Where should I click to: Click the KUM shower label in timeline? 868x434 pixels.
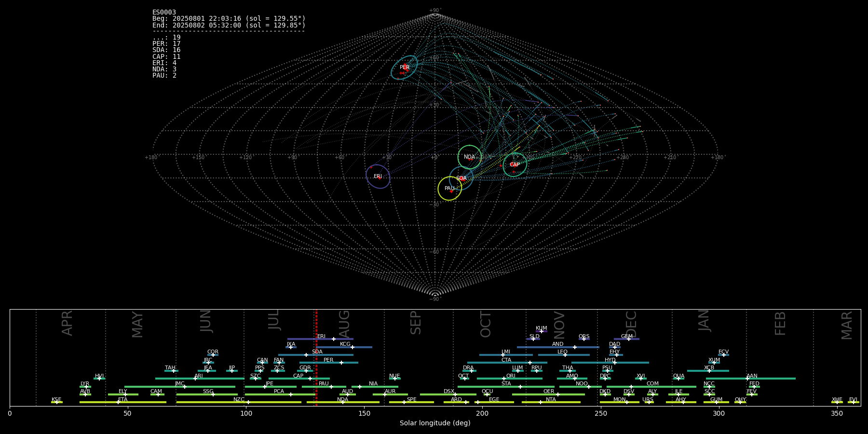coord(542,328)
